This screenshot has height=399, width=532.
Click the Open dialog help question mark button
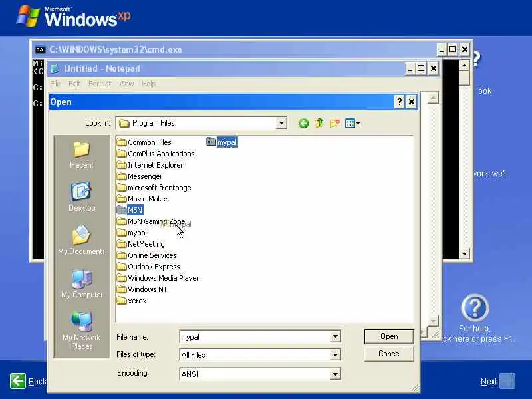(400, 102)
